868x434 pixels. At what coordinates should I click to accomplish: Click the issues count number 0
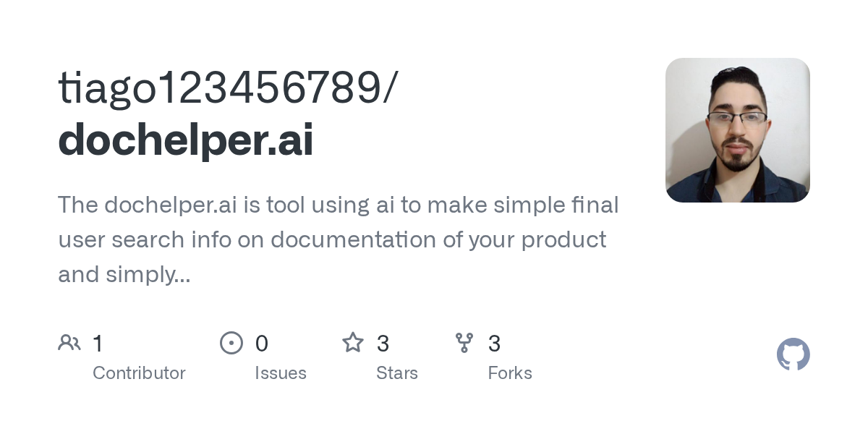pos(262,344)
